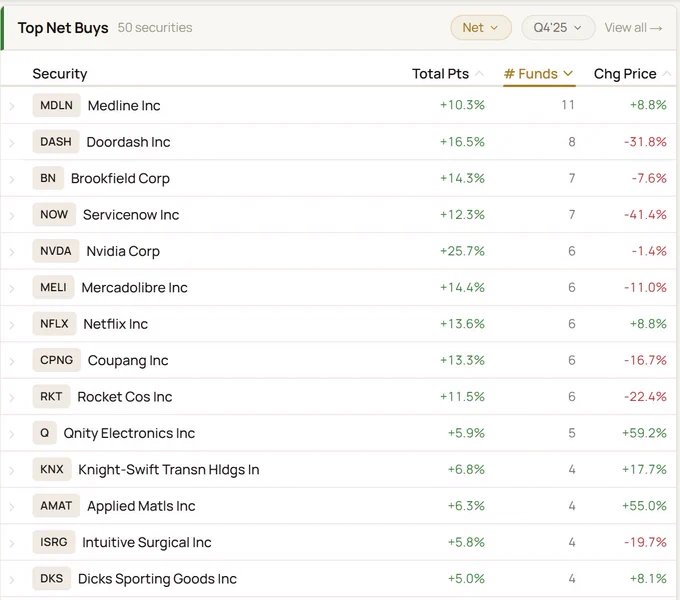Click Qnity's +59.2% price change
Screen dimensions: 680x600
tap(644, 433)
